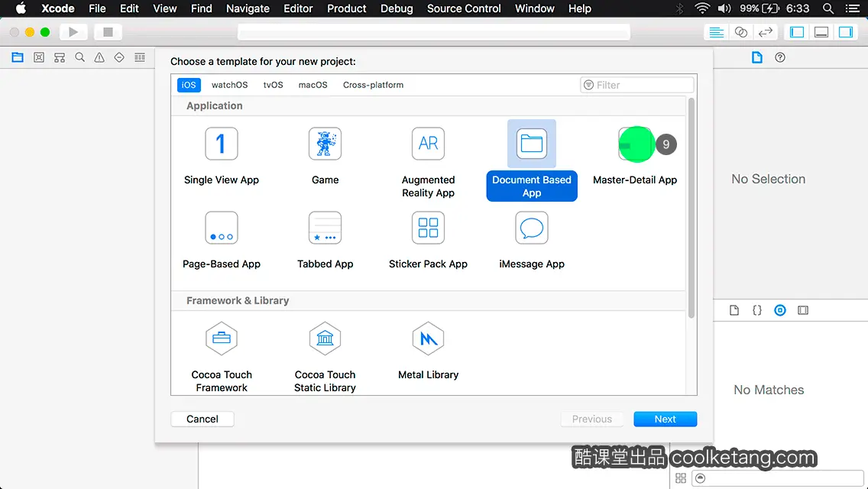Select the Cocoa Touch Framework template
868x489 pixels.
coord(222,357)
